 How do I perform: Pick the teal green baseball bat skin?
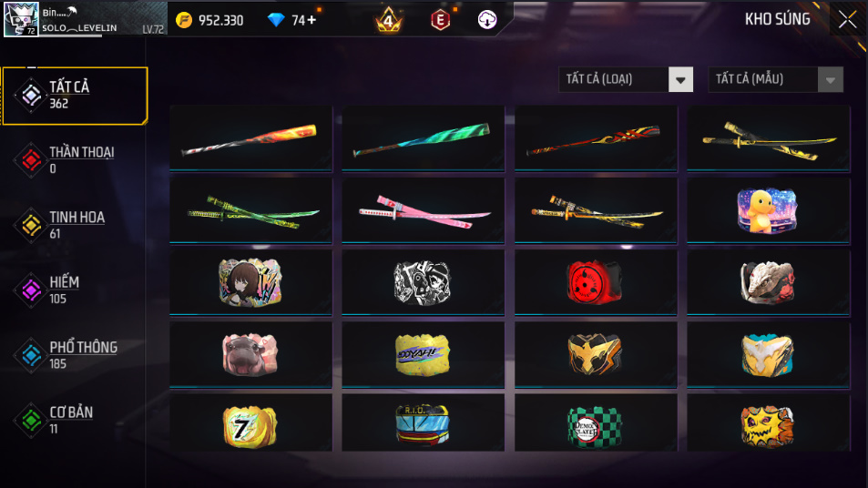[424, 137]
